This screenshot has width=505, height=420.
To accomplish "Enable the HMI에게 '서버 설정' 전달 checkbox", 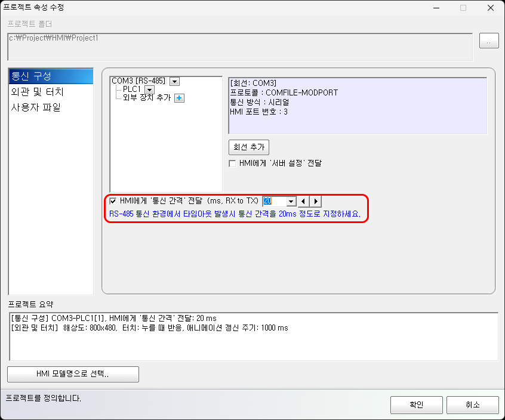I will click(233, 163).
